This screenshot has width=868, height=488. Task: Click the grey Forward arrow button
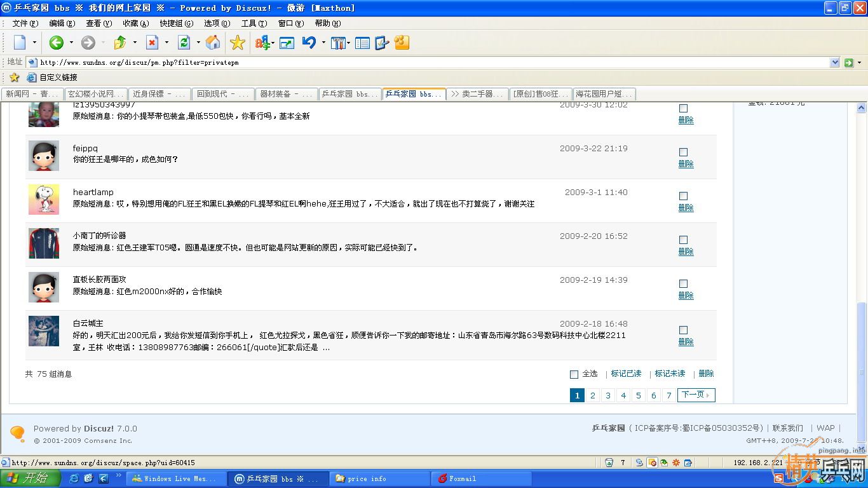tap(88, 43)
